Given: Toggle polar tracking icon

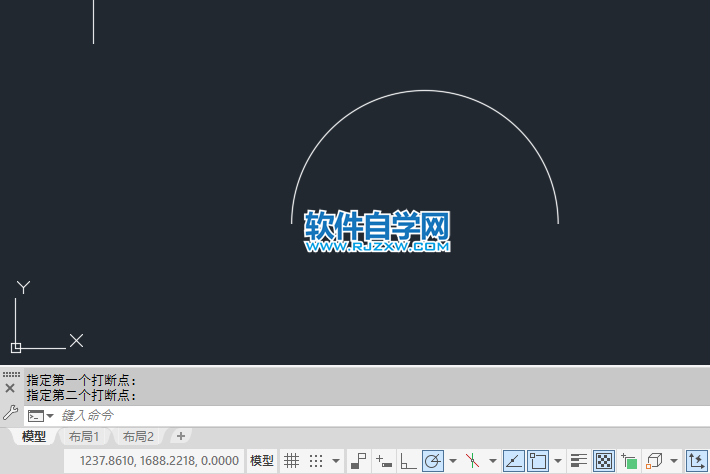Looking at the screenshot, I should (433, 461).
